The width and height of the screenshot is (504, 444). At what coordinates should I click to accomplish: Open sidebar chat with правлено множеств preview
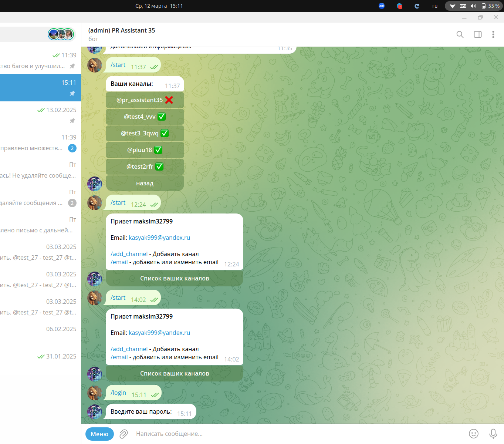(40, 142)
